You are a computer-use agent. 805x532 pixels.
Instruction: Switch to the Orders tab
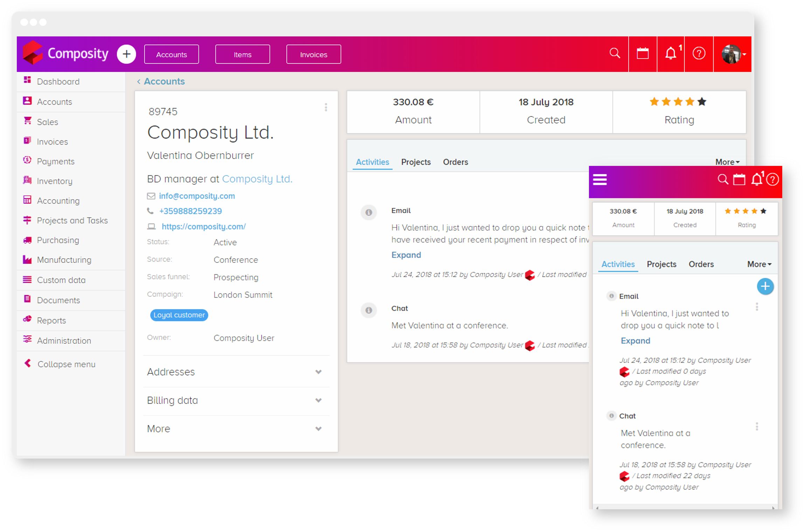click(455, 162)
